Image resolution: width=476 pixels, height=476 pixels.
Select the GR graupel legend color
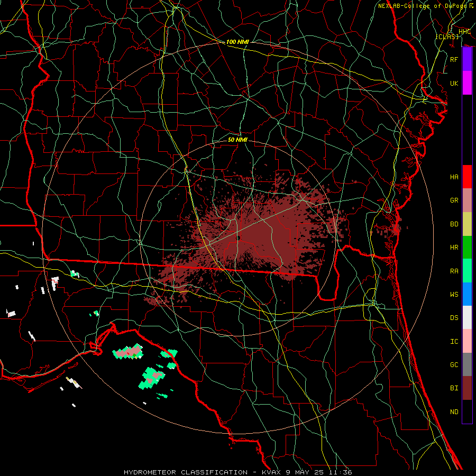point(467,200)
